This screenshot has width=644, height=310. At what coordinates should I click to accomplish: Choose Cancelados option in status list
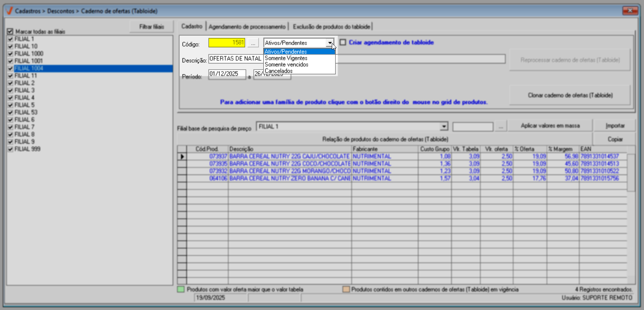tap(279, 71)
